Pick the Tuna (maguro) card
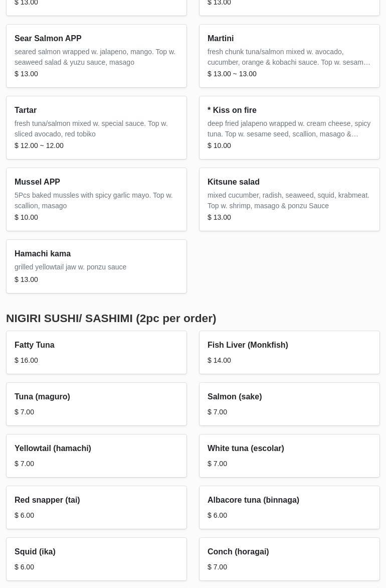 click(x=96, y=404)
